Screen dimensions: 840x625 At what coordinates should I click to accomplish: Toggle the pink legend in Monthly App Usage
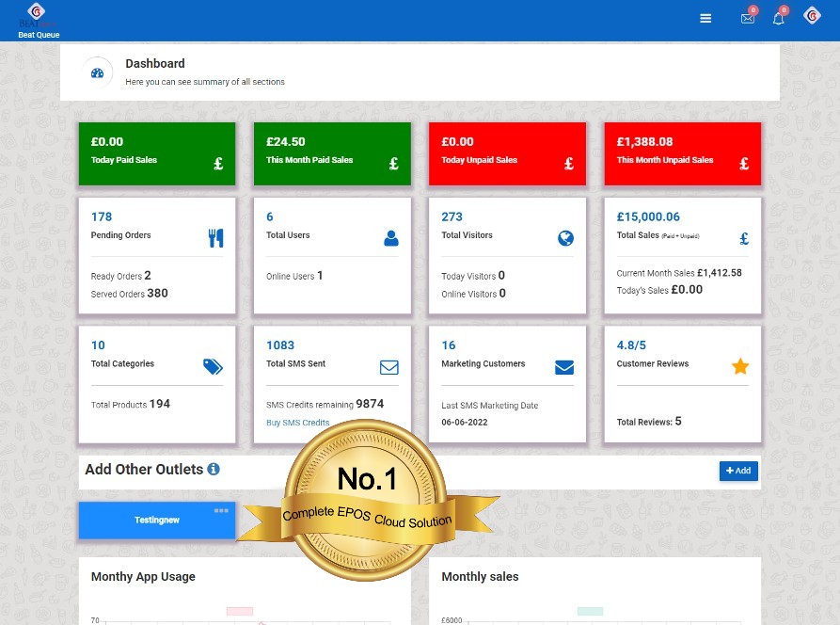coord(240,611)
